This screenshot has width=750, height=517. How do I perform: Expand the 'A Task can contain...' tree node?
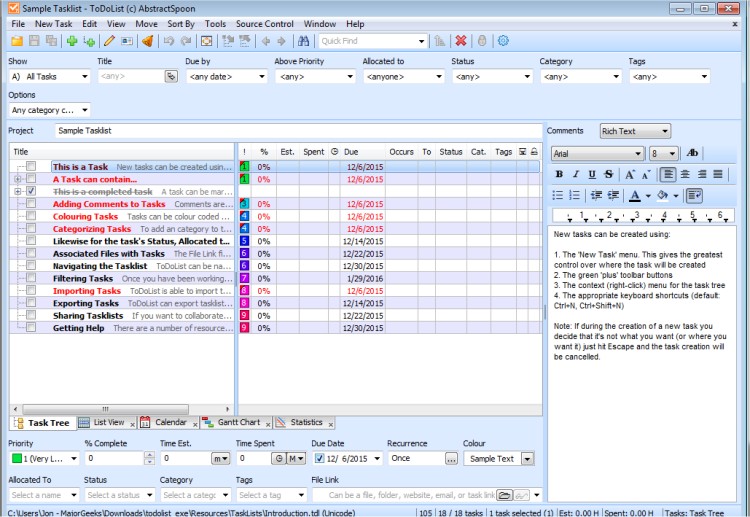pos(18,179)
